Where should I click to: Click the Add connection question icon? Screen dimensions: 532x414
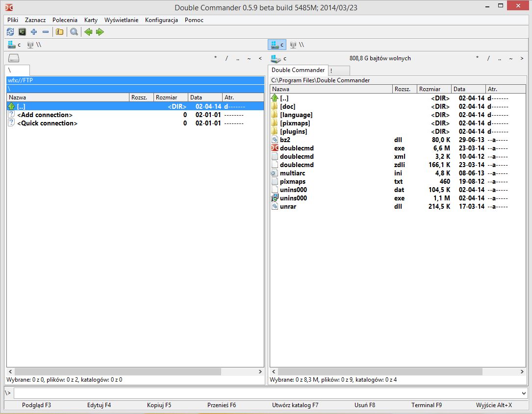click(11, 115)
